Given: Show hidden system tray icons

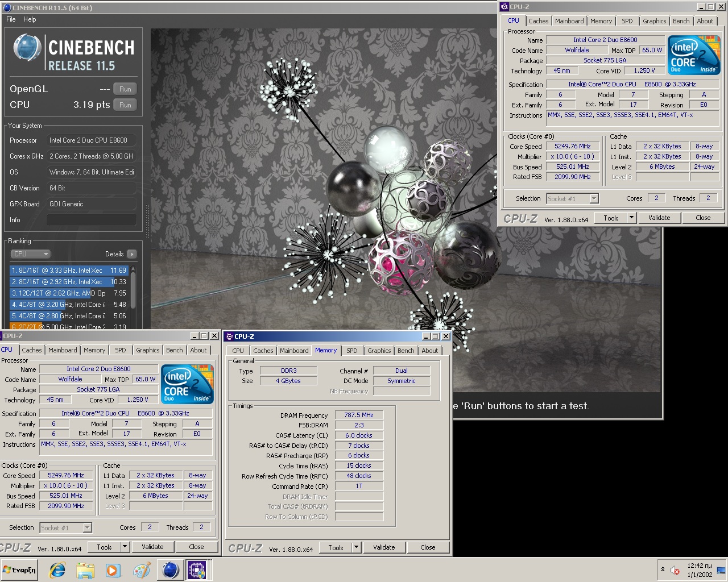Looking at the screenshot, I should 663,569.
